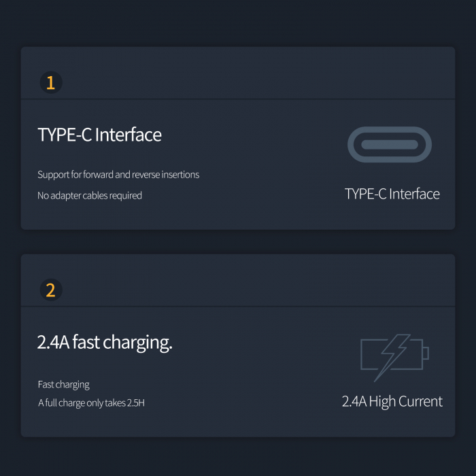Click the 2.4A fast charging heading
This screenshot has height=476, width=476.
[x=105, y=343]
